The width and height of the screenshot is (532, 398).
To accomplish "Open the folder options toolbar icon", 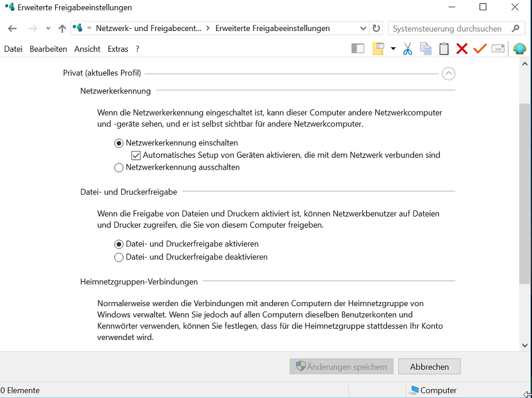I will tap(378, 49).
